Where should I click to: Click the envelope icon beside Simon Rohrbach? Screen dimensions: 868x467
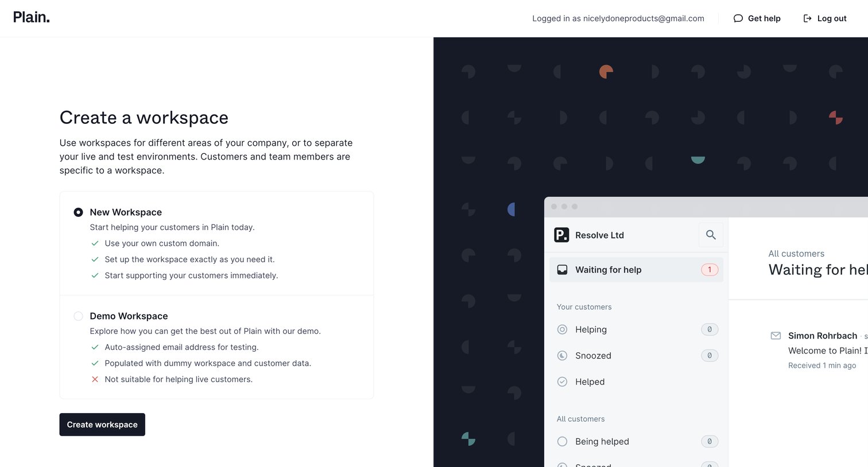[x=776, y=336]
